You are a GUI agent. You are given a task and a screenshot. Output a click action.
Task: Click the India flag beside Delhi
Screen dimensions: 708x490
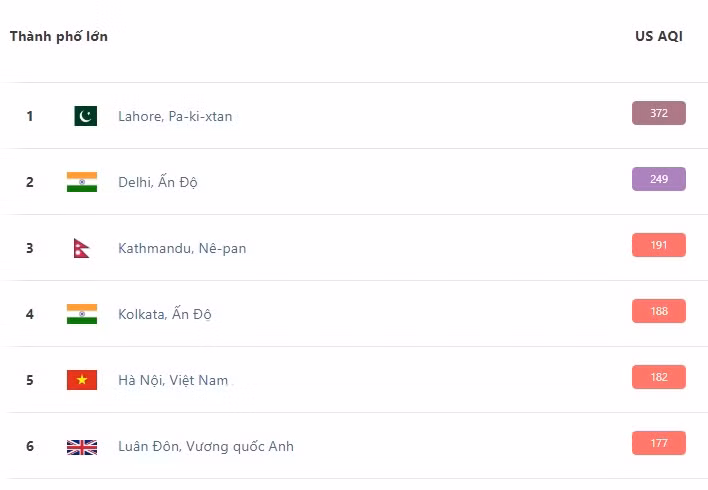click(x=82, y=182)
